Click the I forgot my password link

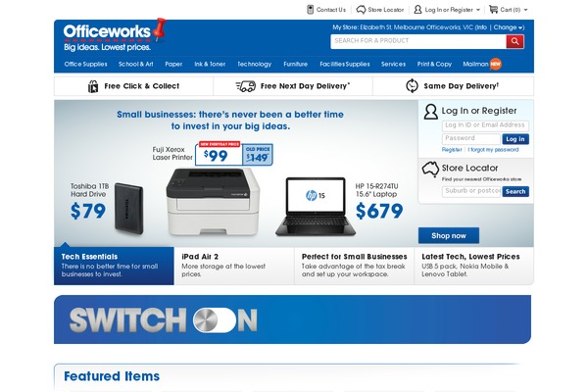click(493, 150)
